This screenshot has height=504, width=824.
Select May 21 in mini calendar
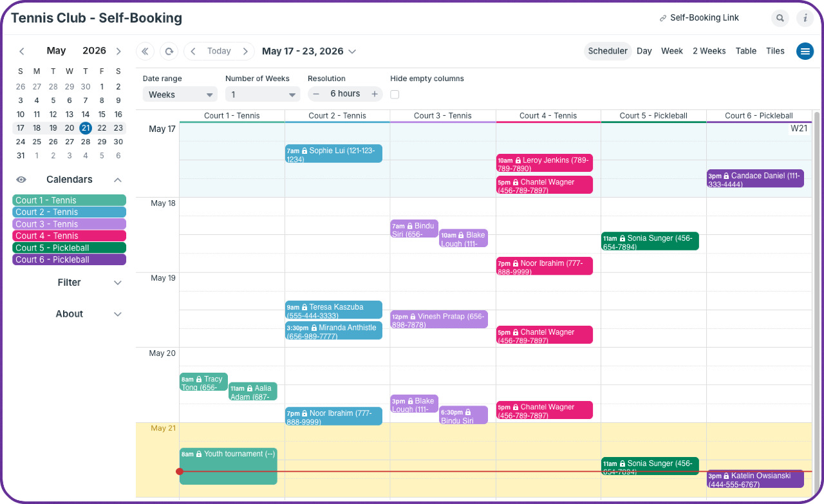tap(86, 128)
